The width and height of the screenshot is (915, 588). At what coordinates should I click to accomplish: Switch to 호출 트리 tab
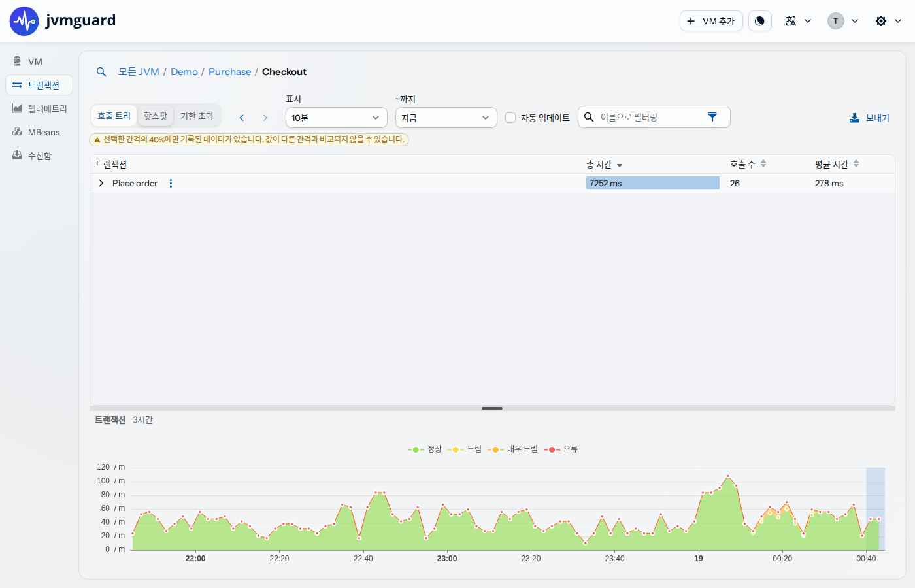pos(114,116)
